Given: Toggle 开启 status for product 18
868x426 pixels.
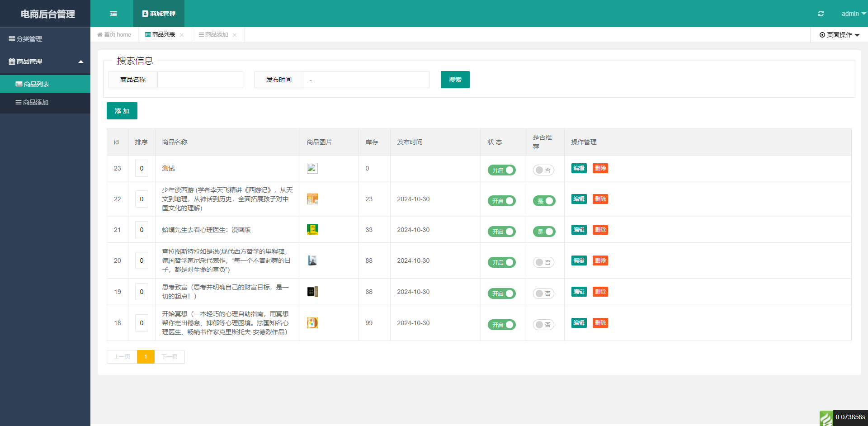Looking at the screenshot, I should pyautogui.click(x=502, y=325).
